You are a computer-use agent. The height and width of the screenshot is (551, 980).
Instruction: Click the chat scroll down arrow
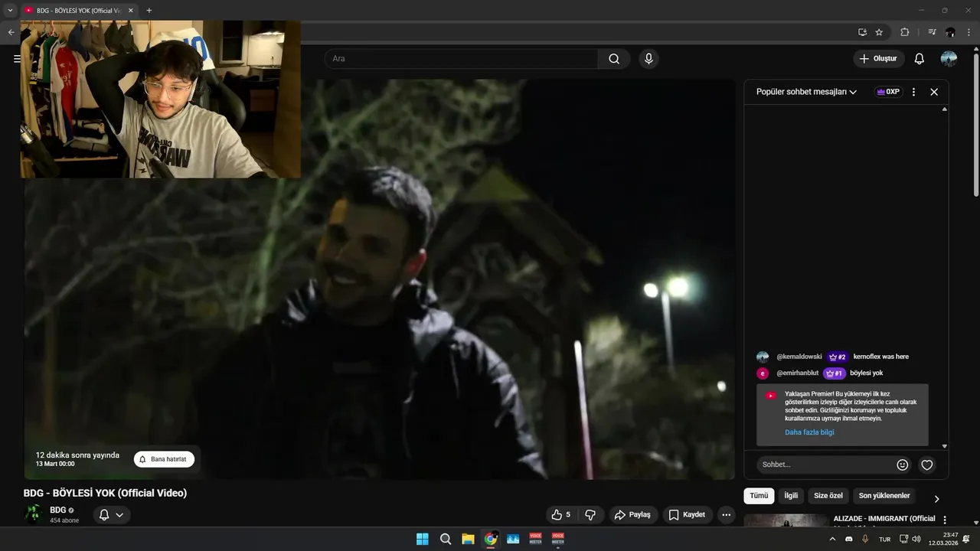[944, 446]
